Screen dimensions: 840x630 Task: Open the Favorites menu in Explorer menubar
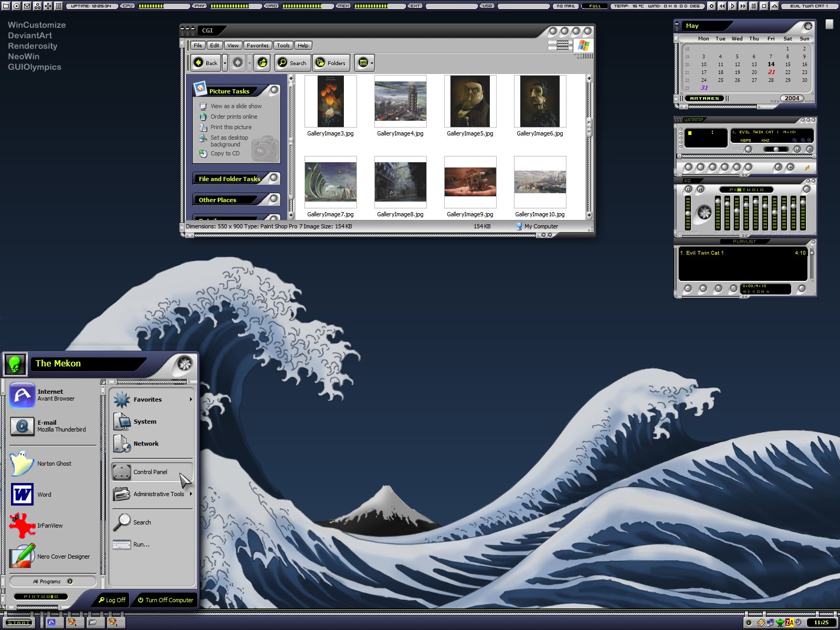[x=257, y=46]
